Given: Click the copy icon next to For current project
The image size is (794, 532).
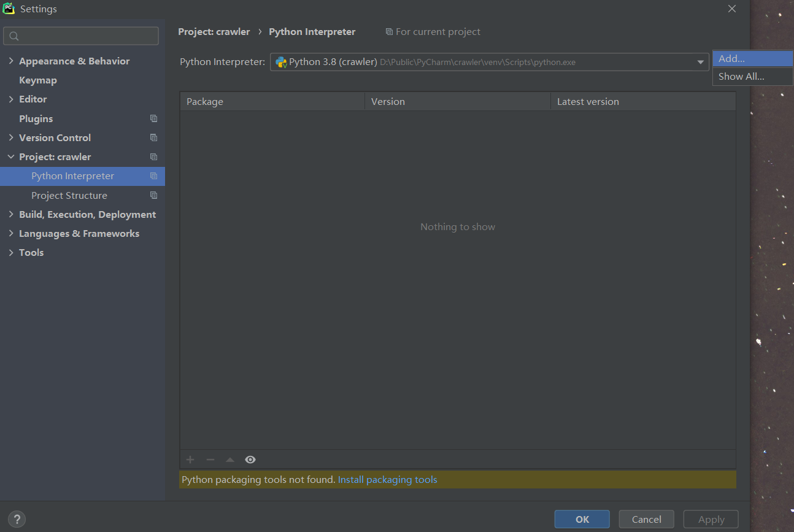Looking at the screenshot, I should tap(389, 31).
